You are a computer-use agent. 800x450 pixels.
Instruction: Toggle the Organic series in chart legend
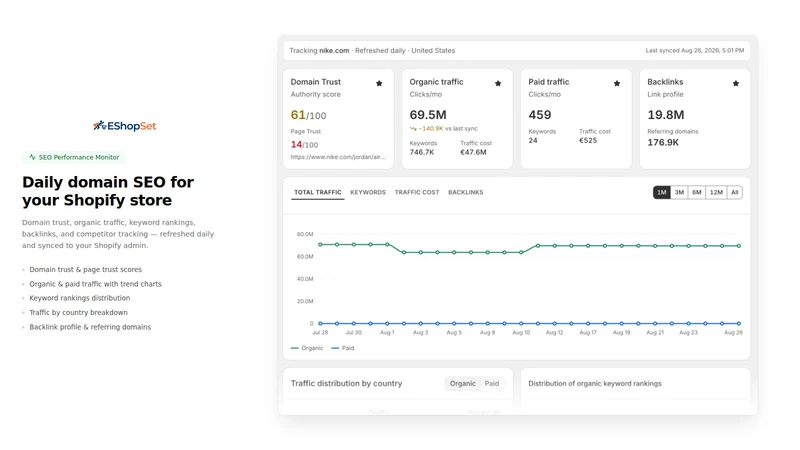pyautogui.click(x=307, y=348)
